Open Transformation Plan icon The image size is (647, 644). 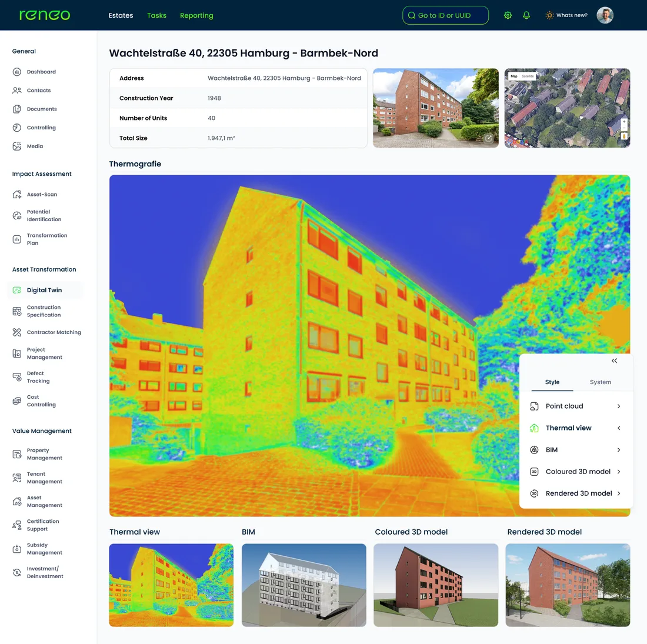pyautogui.click(x=17, y=239)
